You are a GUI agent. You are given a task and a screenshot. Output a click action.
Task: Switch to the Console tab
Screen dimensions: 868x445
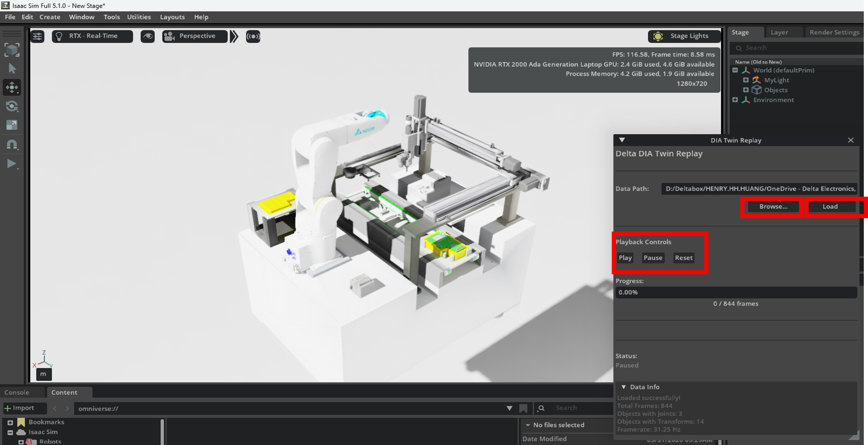pyautogui.click(x=17, y=392)
